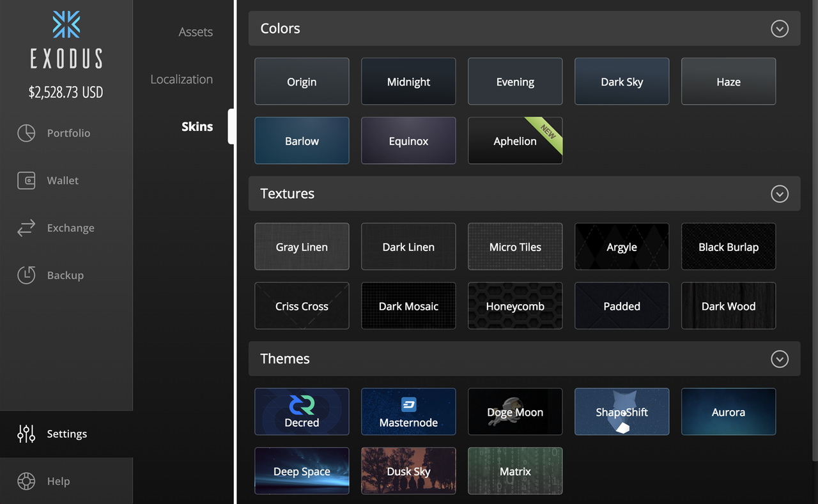Viewport: 818px width, 504px height.
Task: Select the Backup clock icon
Action: (26, 275)
